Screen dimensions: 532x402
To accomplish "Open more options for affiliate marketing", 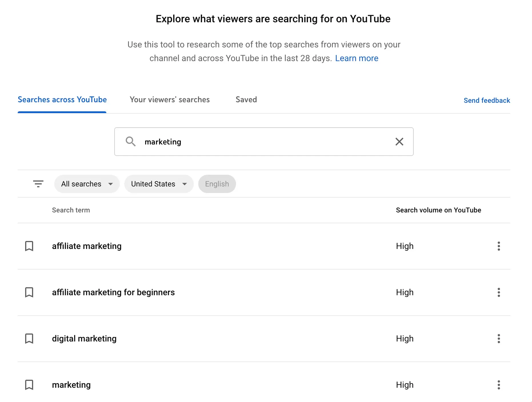I will coord(499,246).
